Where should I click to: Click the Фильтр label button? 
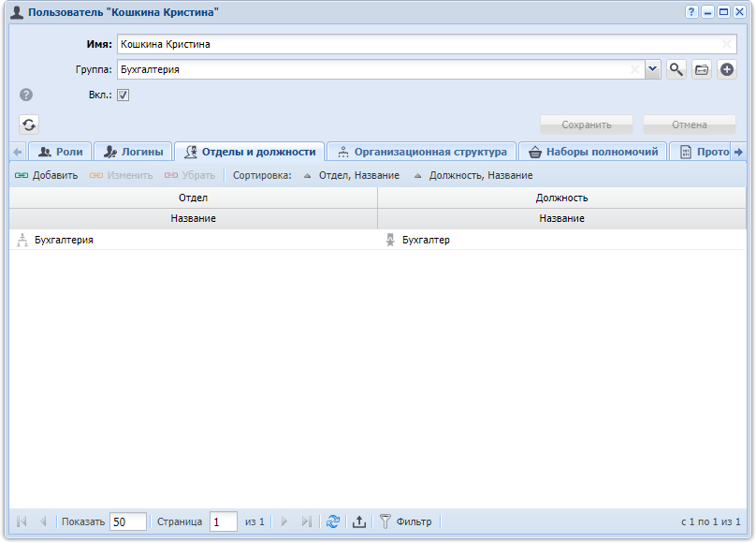click(414, 521)
